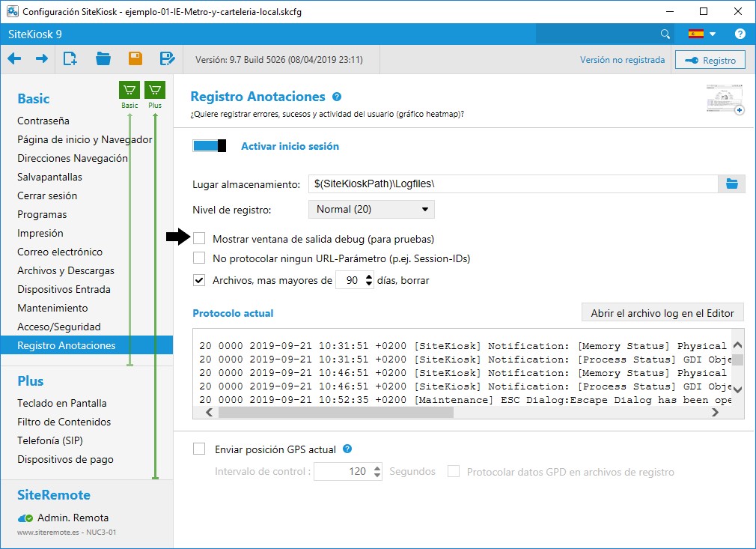Enable Mostrar ventana de salida debug
Image resolution: width=756 pixels, height=549 pixels.
[199, 239]
